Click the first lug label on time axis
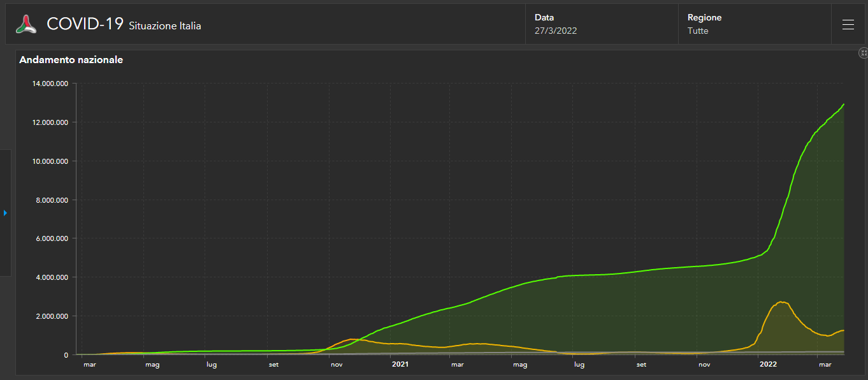The width and height of the screenshot is (868, 380). [x=212, y=365]
